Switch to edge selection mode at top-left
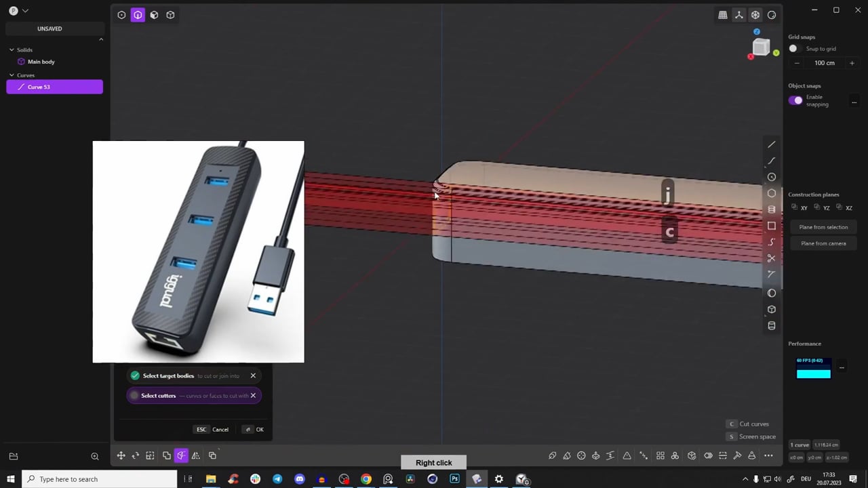Screen dimensions: 868x488 (x=138, y=14)
